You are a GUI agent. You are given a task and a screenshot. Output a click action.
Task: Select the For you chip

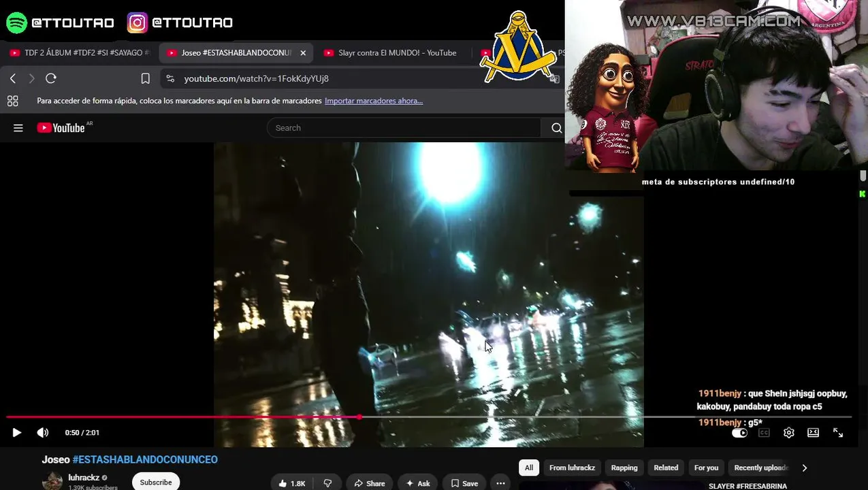click(x=706, y=468)
